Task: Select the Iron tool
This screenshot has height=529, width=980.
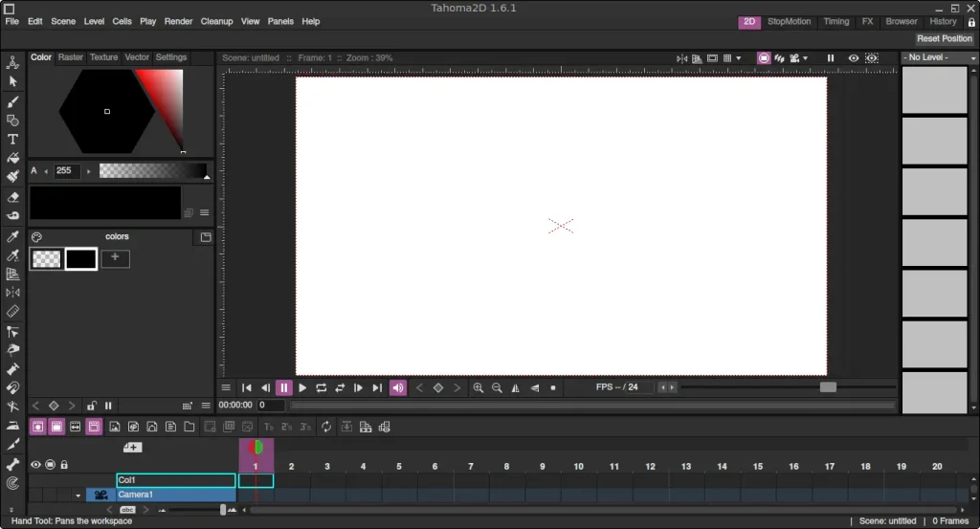Action: point(12,426)
